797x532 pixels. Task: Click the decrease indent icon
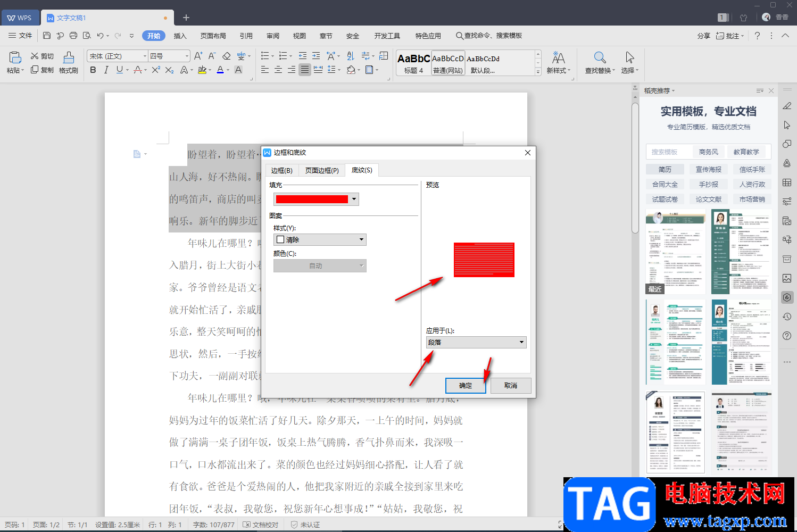[x=303, y=56]
